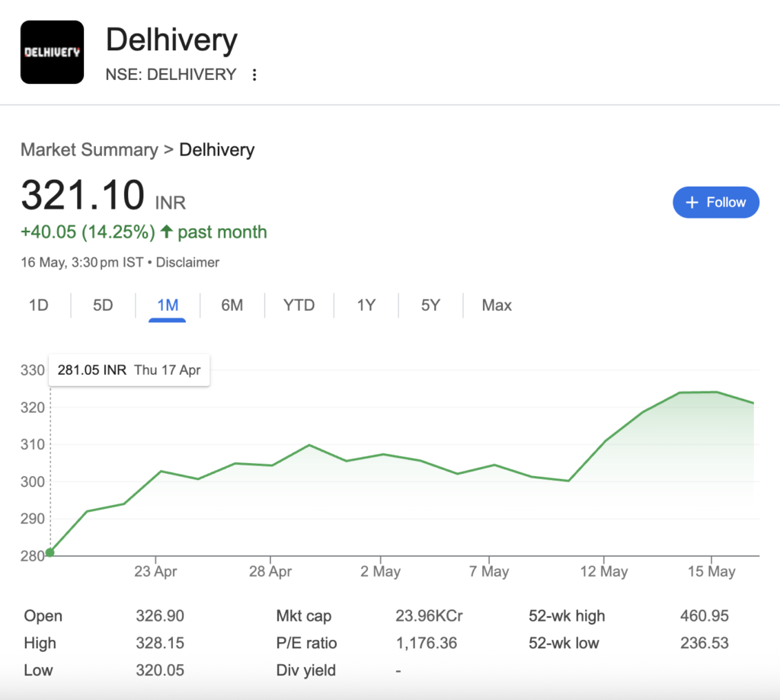Click the +40.05 (14.25%) past month change
The width and height of the screenshot is (780, 700).
(144, 232)
